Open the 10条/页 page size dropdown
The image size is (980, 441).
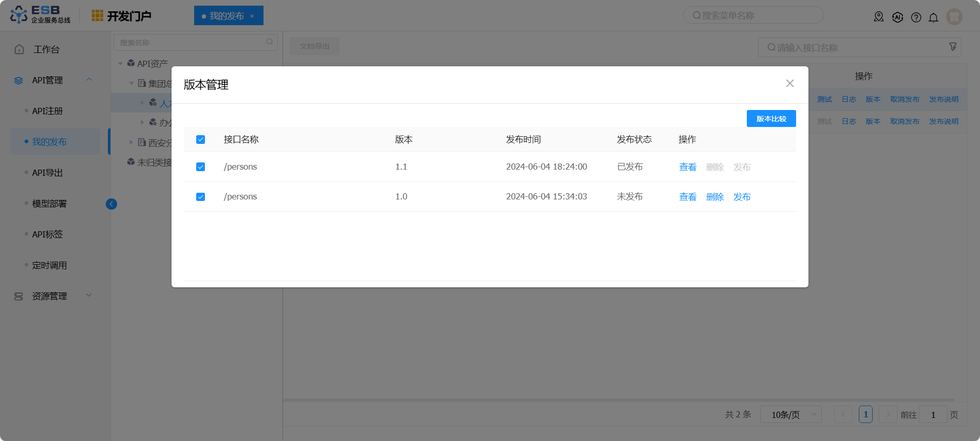[x=790, y=414]
